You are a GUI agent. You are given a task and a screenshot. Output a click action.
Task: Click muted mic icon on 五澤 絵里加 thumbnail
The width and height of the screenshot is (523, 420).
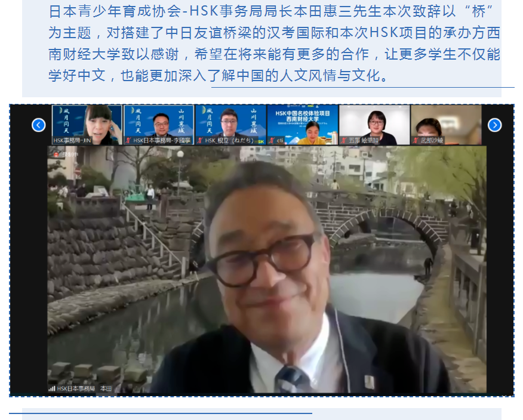pos(344,140)
